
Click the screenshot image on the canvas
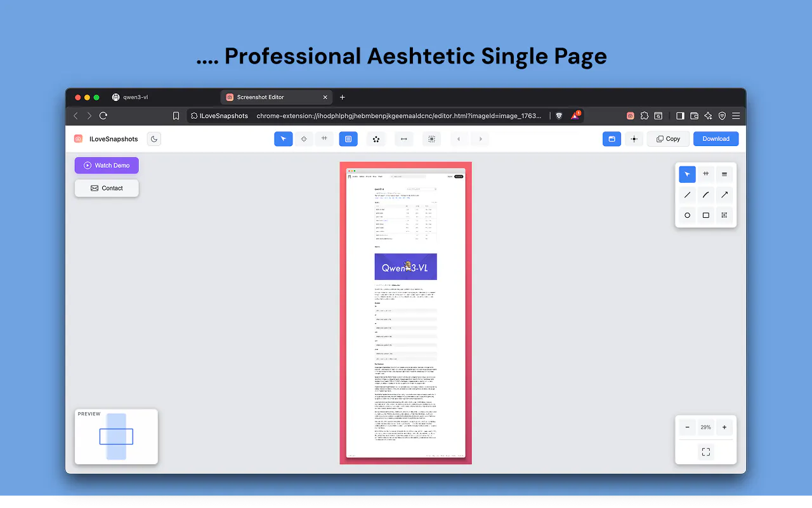pyautogui.click(x=405, y=313)
